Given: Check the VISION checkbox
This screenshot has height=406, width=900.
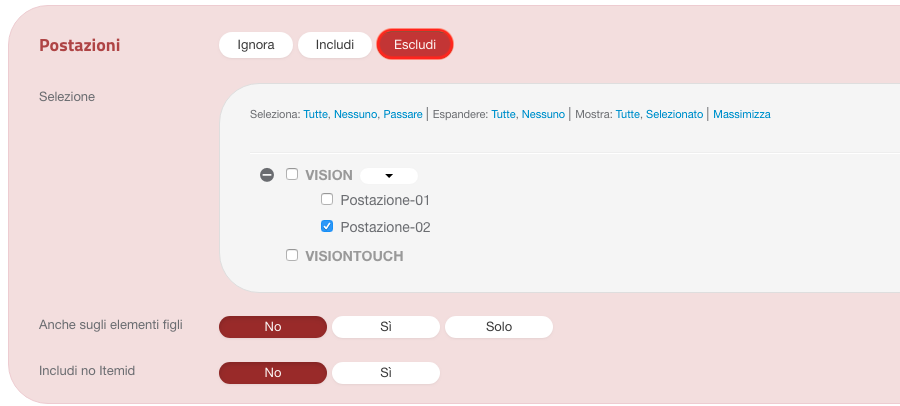Looking at the screenshot, I should (x=292, y=174).
